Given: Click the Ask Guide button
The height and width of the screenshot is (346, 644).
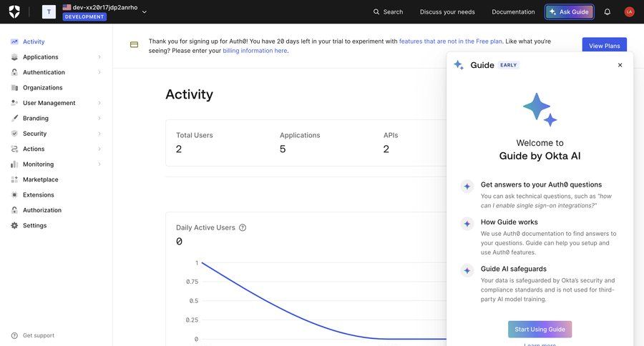Looking at the screenshot, I should pos(570,12).
